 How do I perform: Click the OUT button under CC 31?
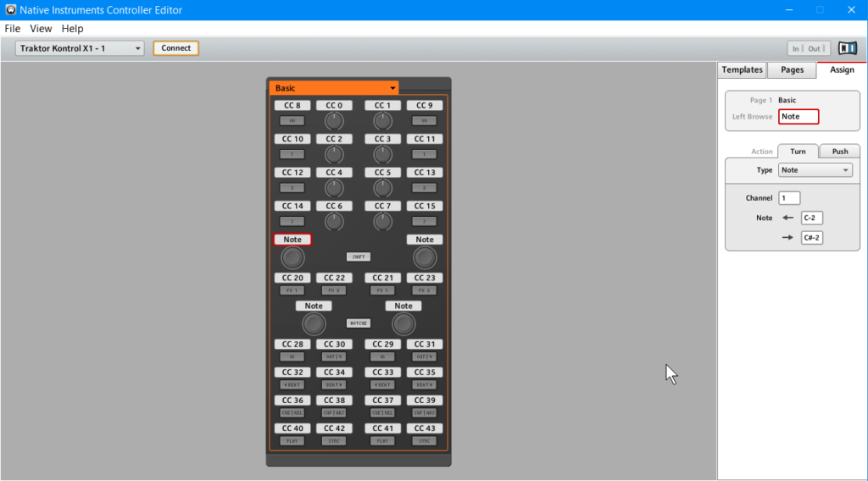425,357
